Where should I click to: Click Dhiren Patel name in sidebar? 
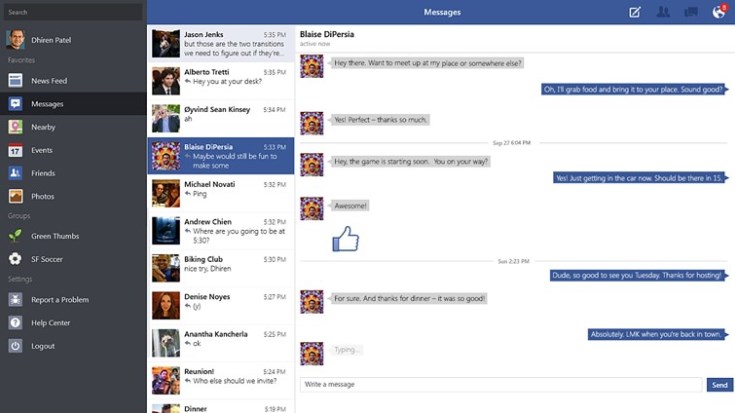(x=51, y=40)
